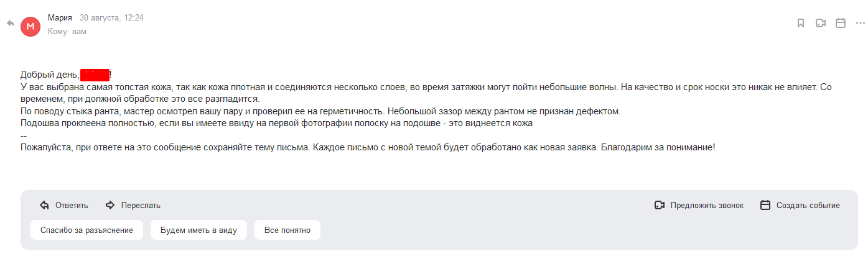Click the date 30 августа, 12:24
The width and height of the screenshot is (868, 264).
pyautogui.click(x=111, y=18)
